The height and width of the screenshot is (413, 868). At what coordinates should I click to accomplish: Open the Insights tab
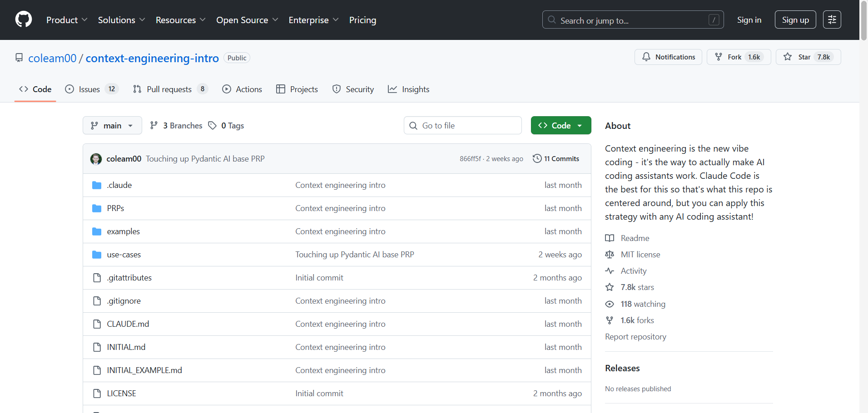408,89
